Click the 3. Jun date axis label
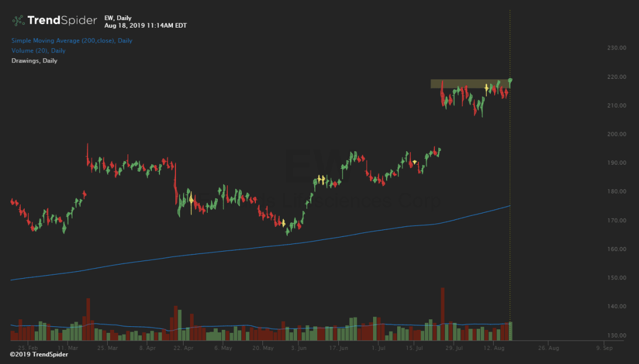This screenshot has width=639, height=364. (x=298, y=348)
